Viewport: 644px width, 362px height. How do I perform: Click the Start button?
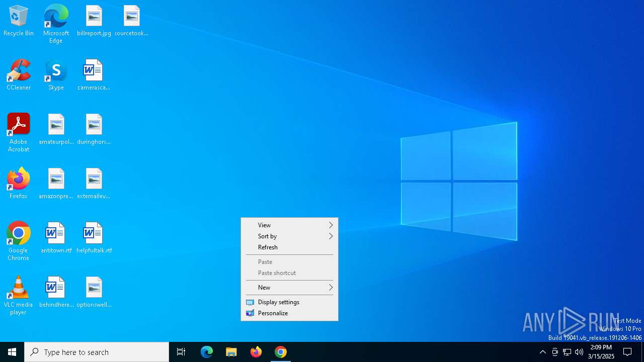[12, 352]
